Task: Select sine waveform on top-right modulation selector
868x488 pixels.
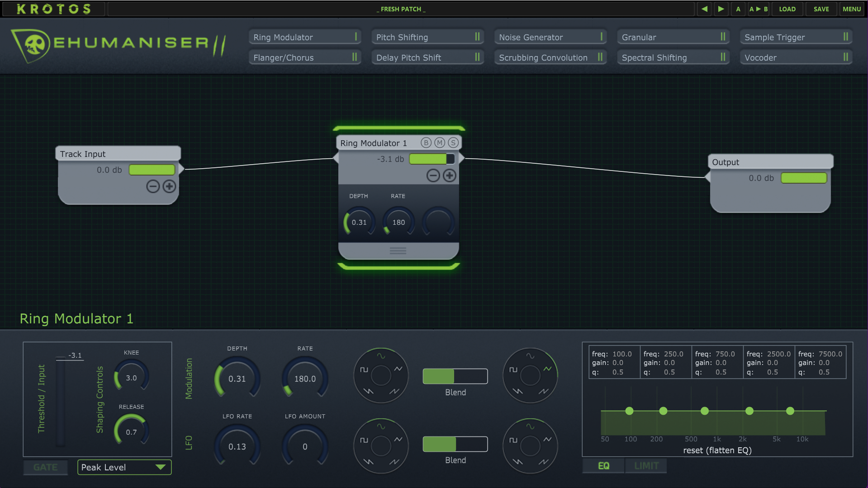Action: pyautogui.click(x=530, y=355)
